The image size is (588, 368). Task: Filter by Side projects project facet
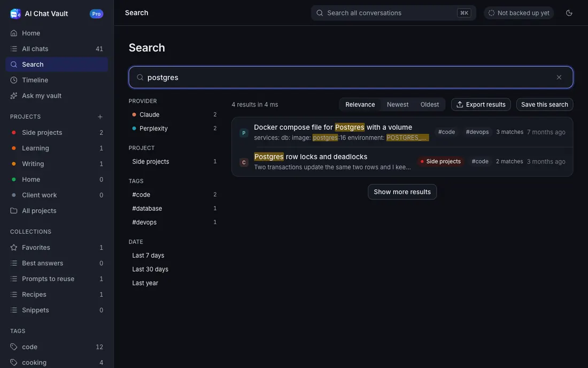(x=174, y=162)
